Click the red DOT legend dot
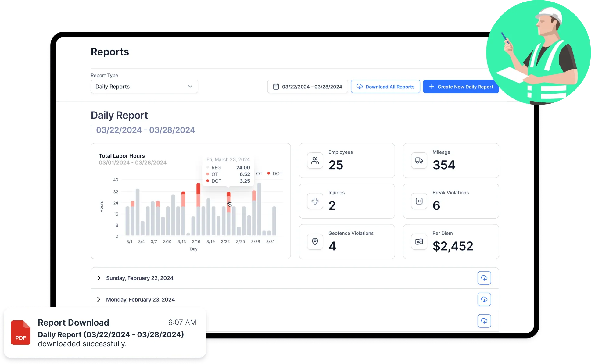 [269, 173]
